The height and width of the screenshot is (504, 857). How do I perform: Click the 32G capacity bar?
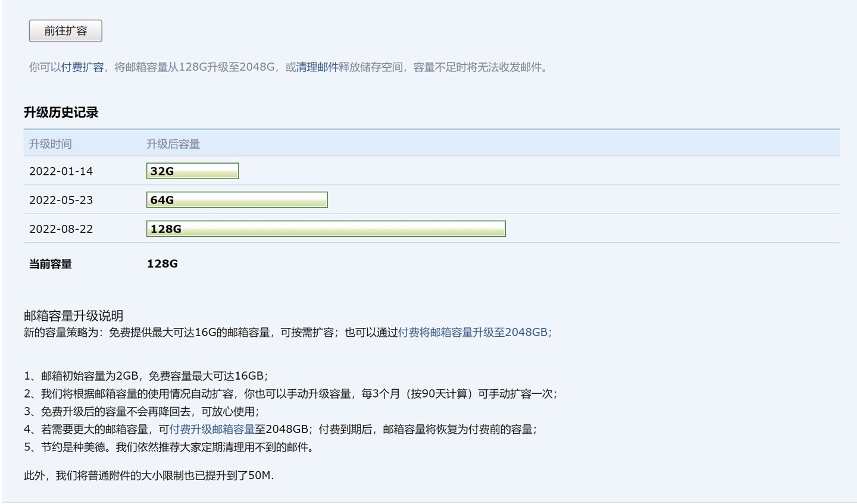(192, 171)
